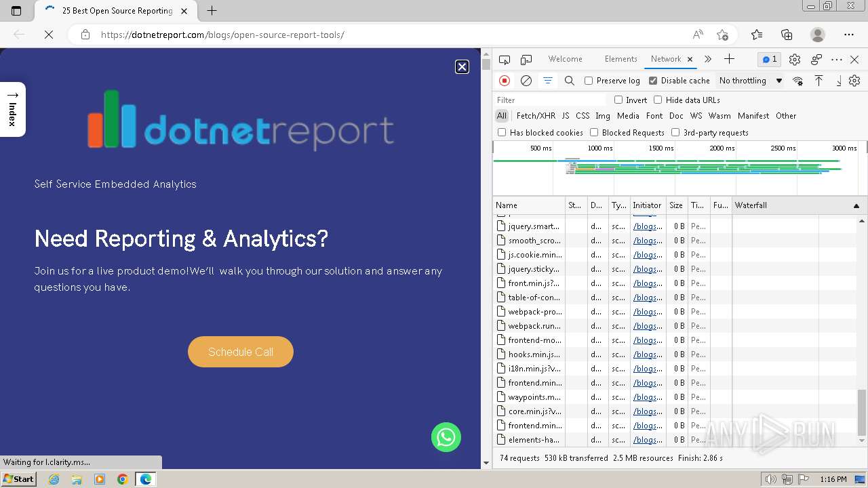The height and width of the screenshot is (488, 868).
Task: Click initiator link for hooks.min.js row
Action: click(648, 354)
